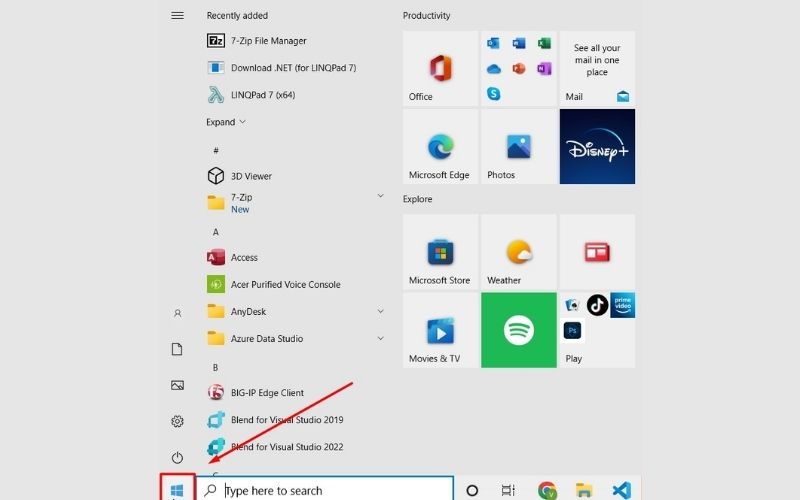800x500 pixels.
Task: Open 3D Viewer app
Action: [239, 176]
